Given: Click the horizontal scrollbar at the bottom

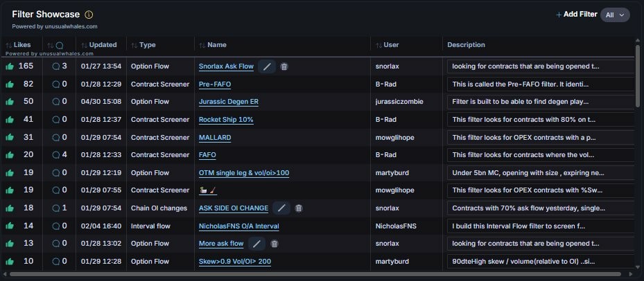Looking at the screenshot, I should [319, 274].
